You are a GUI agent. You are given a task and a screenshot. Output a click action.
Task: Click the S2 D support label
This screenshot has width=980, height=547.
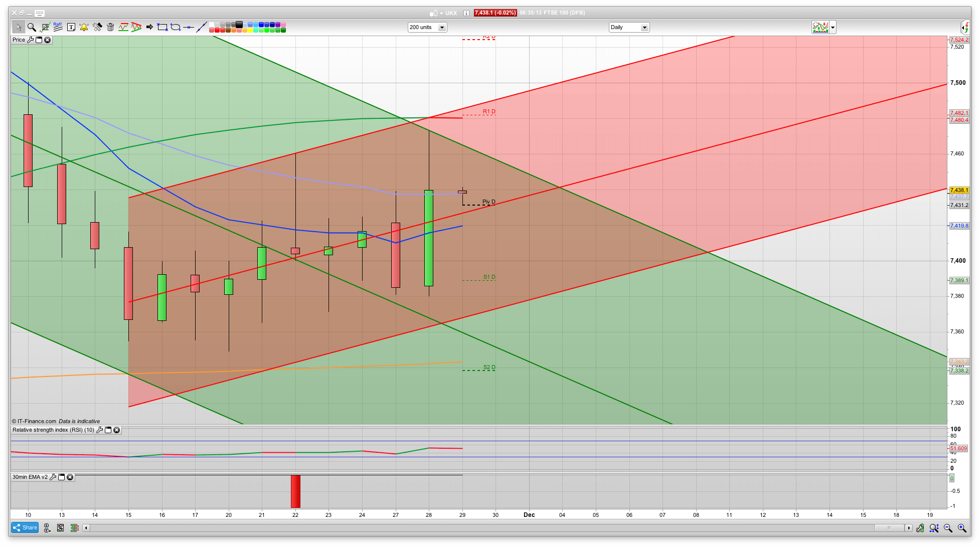(489, 367)
